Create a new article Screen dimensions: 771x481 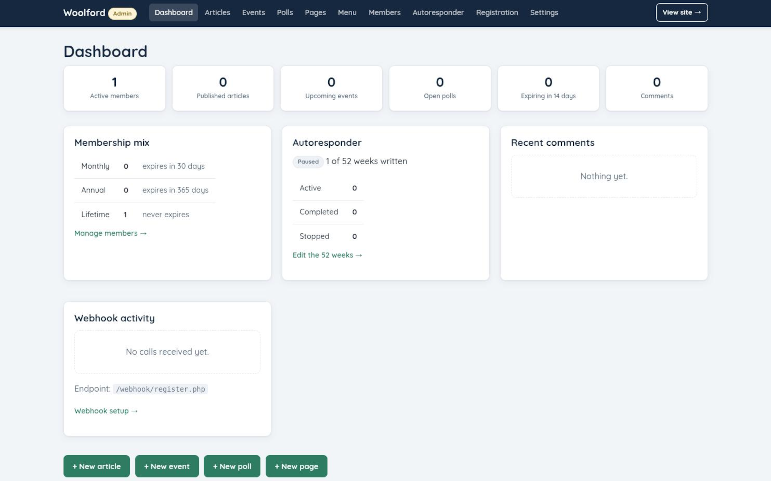pyautogui.click(x=96, y=466)
